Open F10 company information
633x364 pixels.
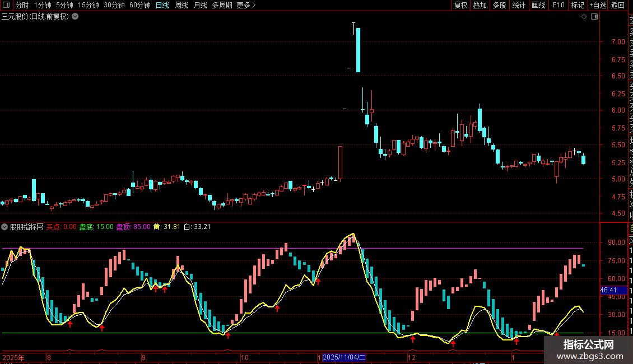point(558,5)
